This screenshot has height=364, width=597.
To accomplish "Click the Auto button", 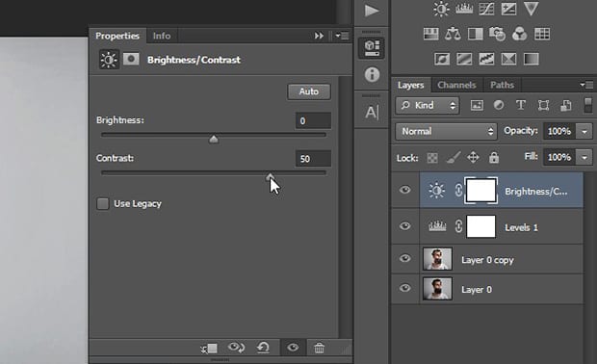I will (x=309, y=91).
